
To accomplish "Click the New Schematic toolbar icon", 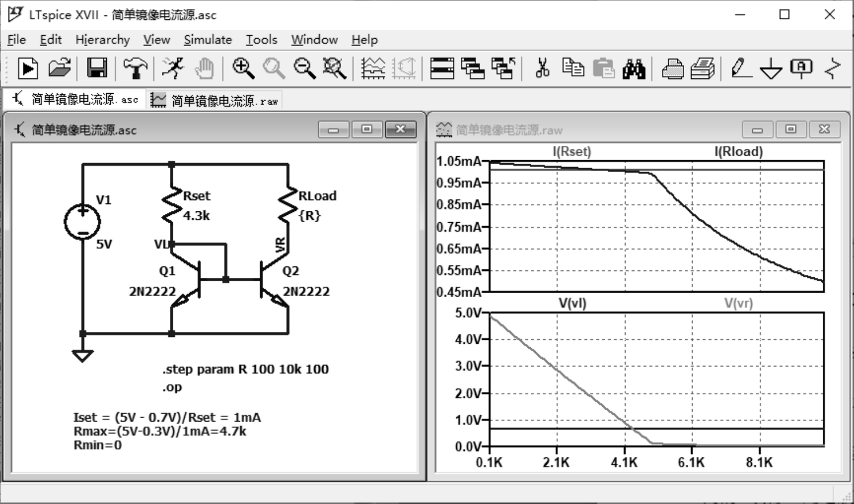I will pyautogui.click(x=28, y=69).
